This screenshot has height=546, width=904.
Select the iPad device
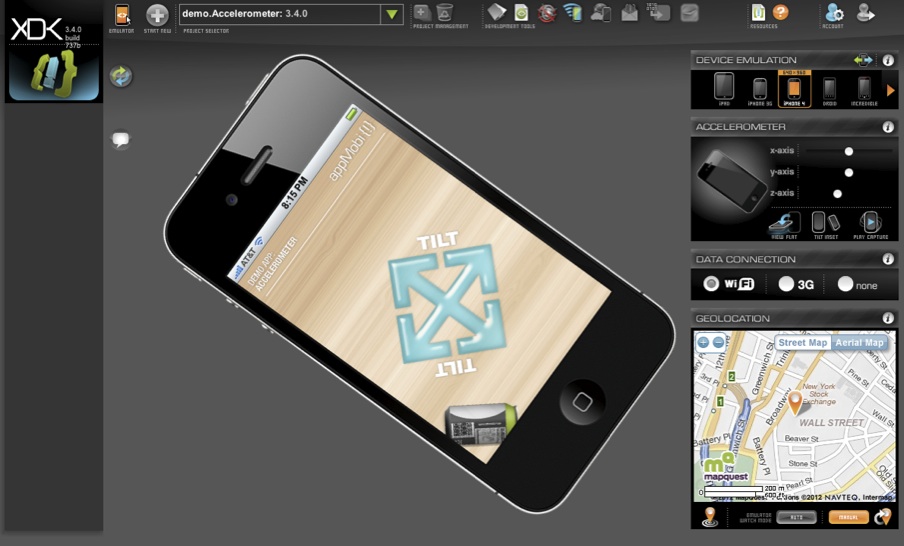pos(724,89)
